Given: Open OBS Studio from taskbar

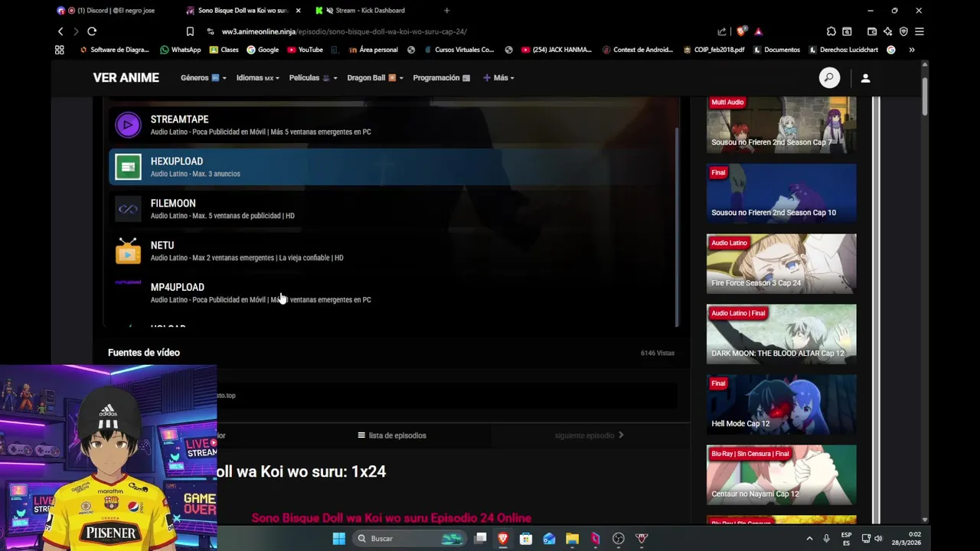Looking at the screenshot, I should point(619,538).
